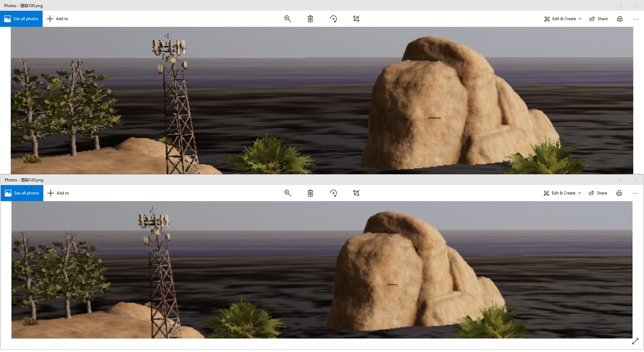Select Crop tool in 渲染100.png window
The width and height of the screenshot is (644, 352).
pos(356,19)
